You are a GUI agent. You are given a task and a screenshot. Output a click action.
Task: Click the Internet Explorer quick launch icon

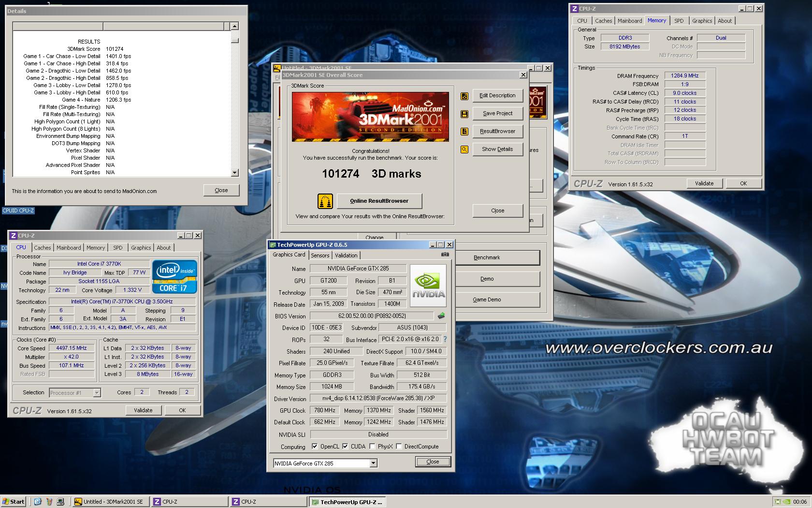point(38,502)
